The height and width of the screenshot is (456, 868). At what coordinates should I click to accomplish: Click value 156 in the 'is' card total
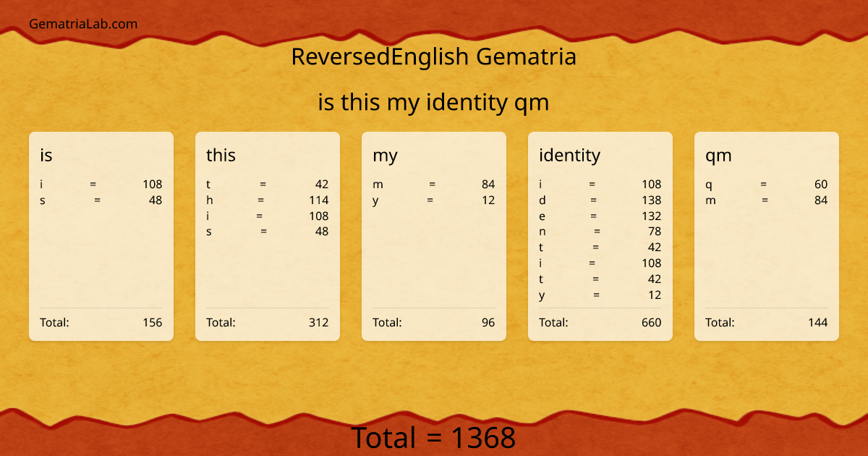[153, 322]
